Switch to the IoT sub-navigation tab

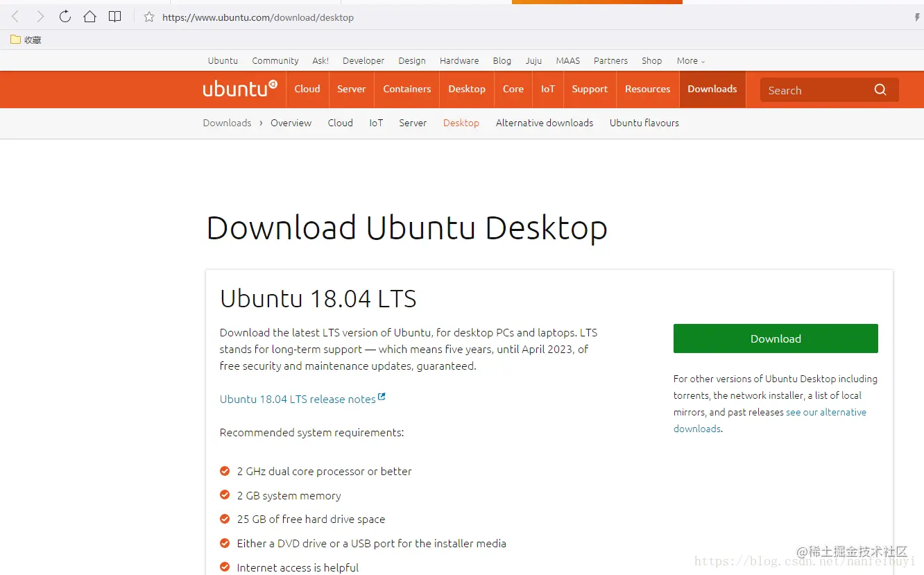coord(376,123)
